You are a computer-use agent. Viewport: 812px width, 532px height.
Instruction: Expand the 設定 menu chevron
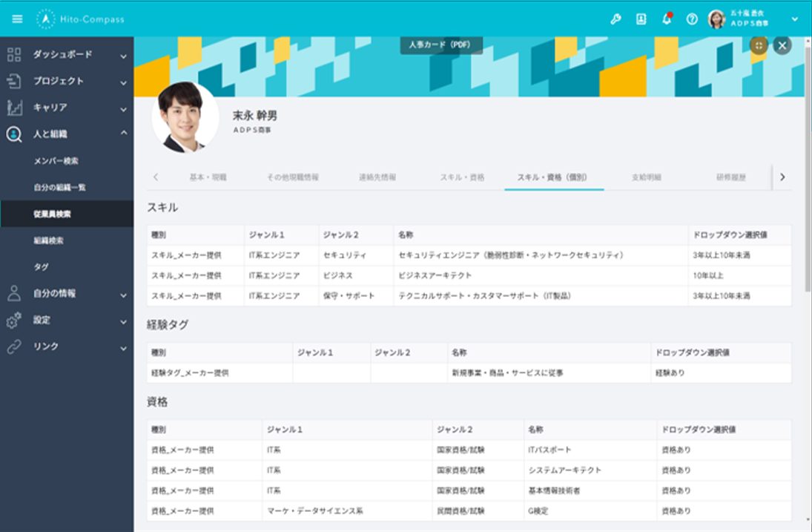123,322
